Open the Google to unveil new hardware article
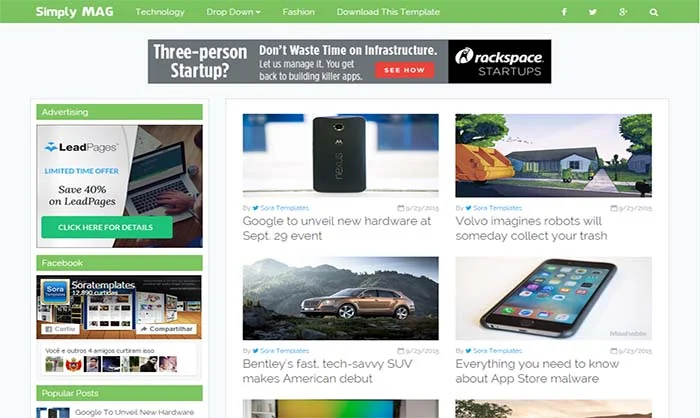This screenshot has height=418, width=700. [x=337, y=228]
